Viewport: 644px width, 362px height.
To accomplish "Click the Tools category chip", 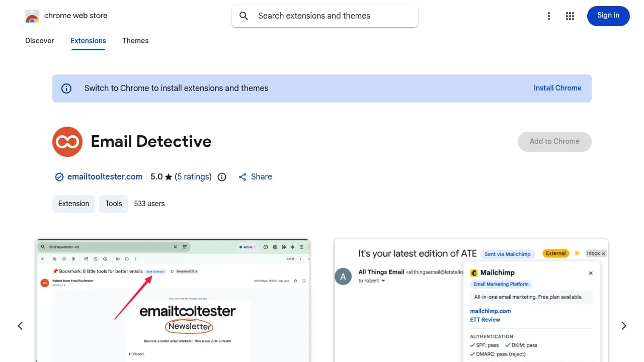I will [x=114, y=204].
